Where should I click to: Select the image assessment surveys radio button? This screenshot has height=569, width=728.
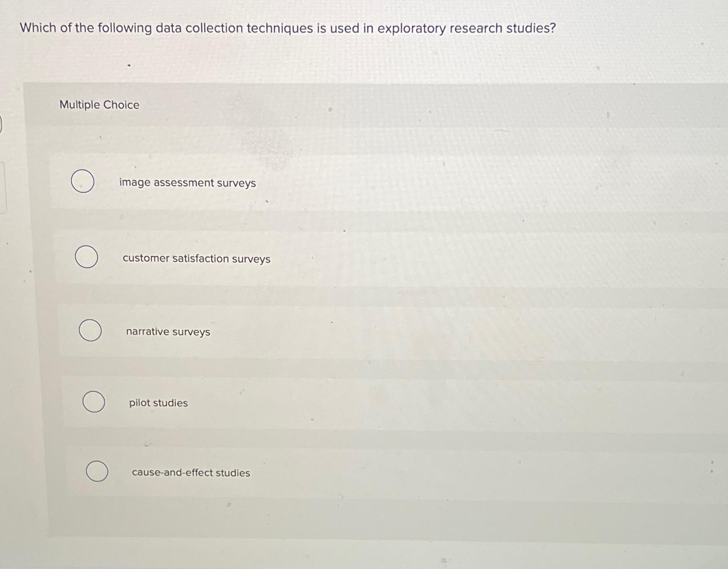82,181
